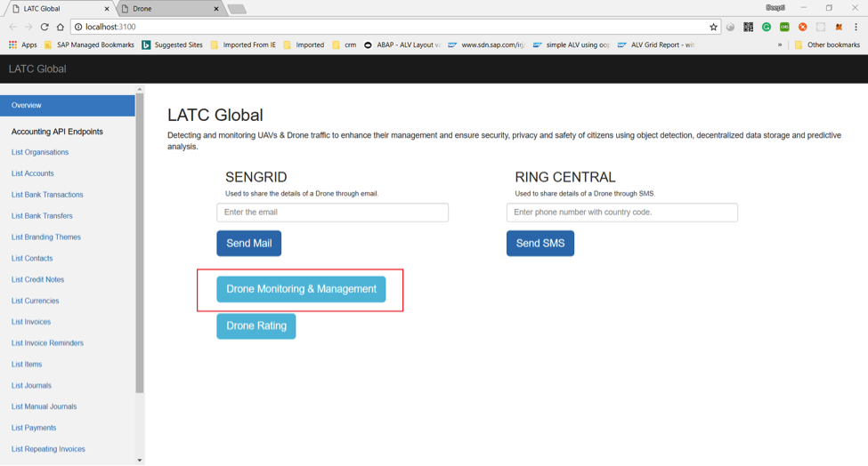Go to the browser home page icon
Image resolution: width=868 pixels, height=466 pixels.
61,27
